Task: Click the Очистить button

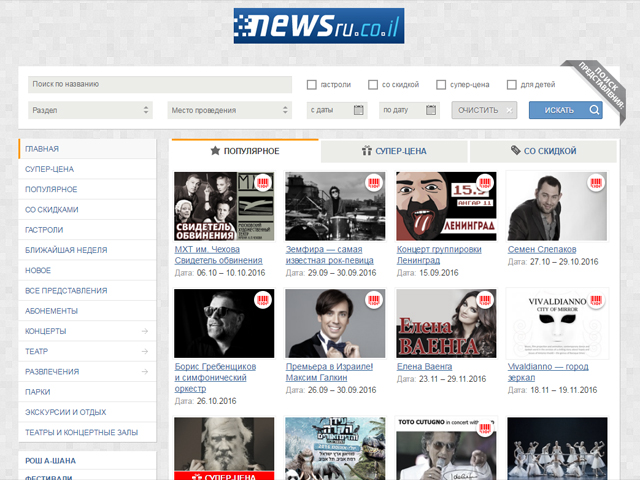Action: 484,110
